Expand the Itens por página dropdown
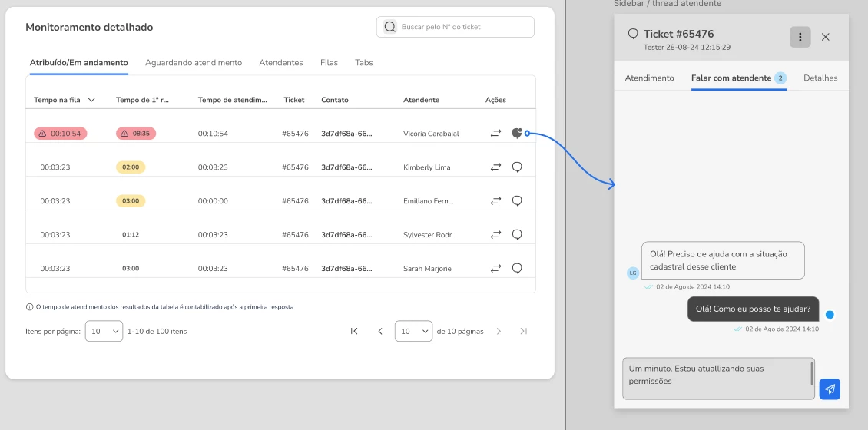Image resolution: width=868 pixels, height=430 pixels. click(104, 331)
